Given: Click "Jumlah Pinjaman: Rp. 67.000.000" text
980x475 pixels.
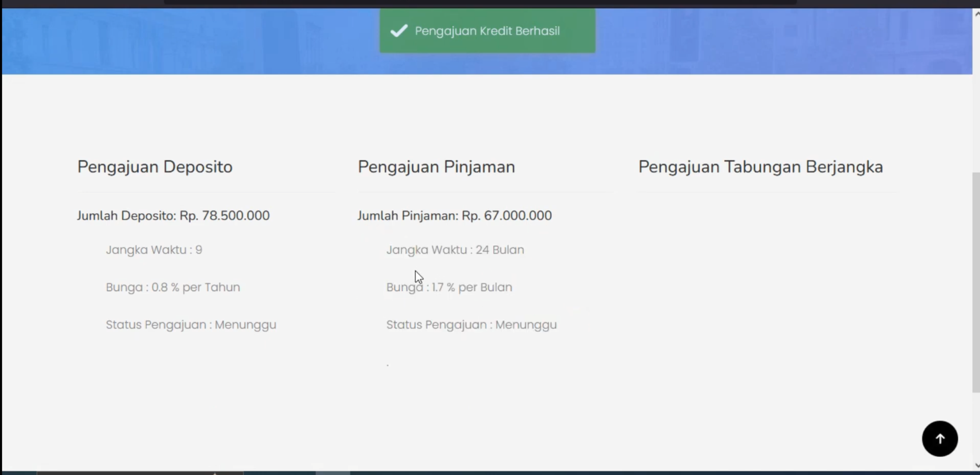Looking at the screenshot, I should click(x=455, y=215).
